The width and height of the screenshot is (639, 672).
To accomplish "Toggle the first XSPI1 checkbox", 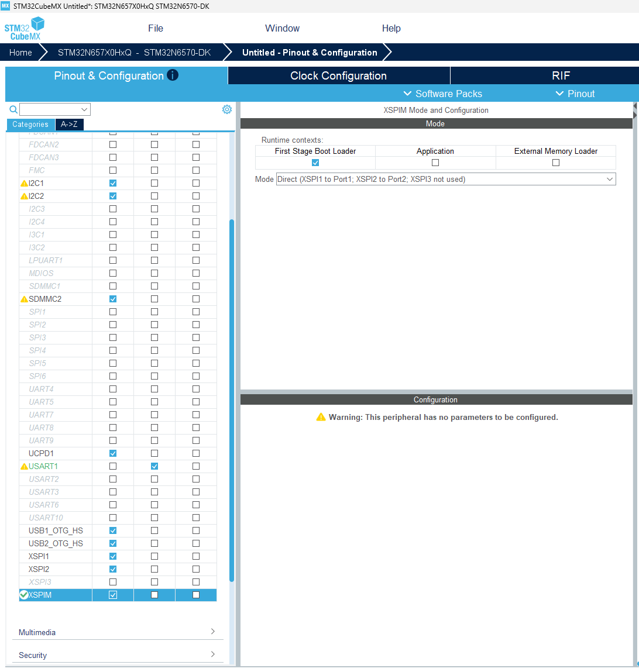I will tap(113, 556).
